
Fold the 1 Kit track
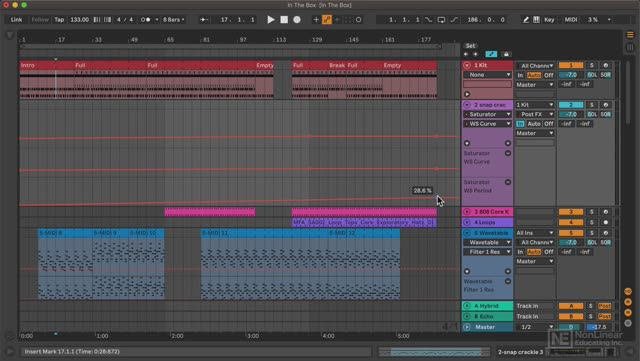(x=467, y=65)
